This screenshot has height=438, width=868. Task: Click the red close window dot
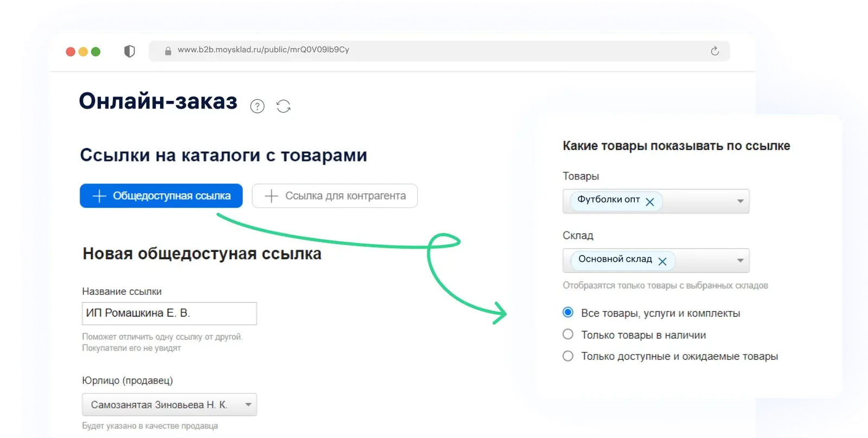(x=71, y=52)
